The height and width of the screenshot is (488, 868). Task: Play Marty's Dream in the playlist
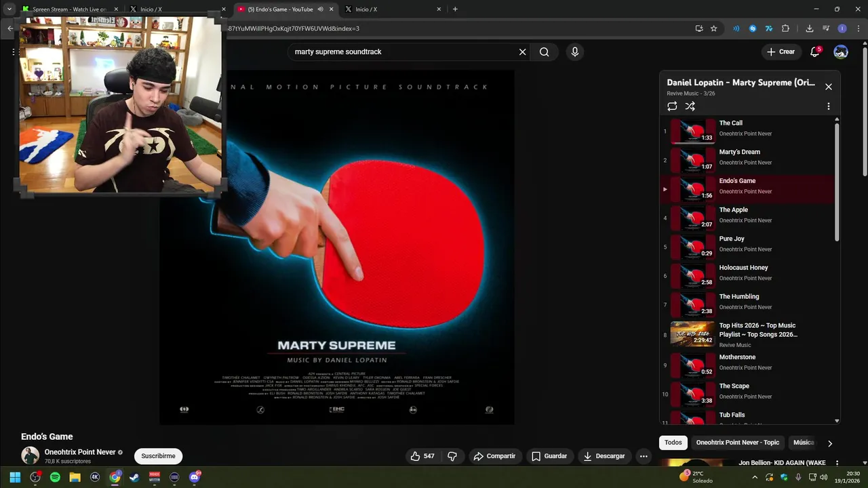747,160
